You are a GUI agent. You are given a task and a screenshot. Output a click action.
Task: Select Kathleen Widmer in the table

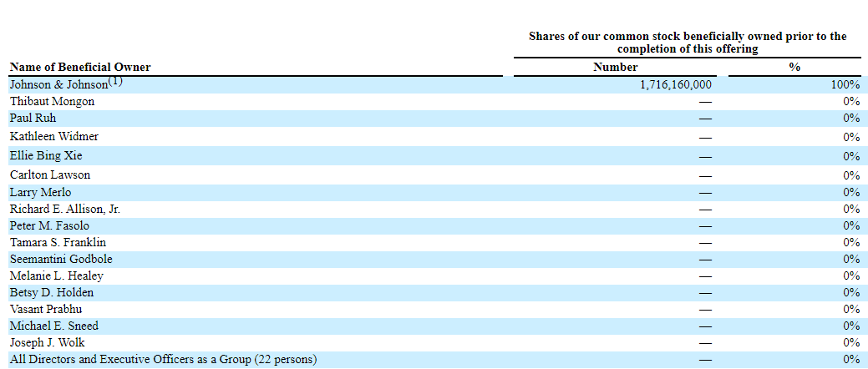[54, 136]
